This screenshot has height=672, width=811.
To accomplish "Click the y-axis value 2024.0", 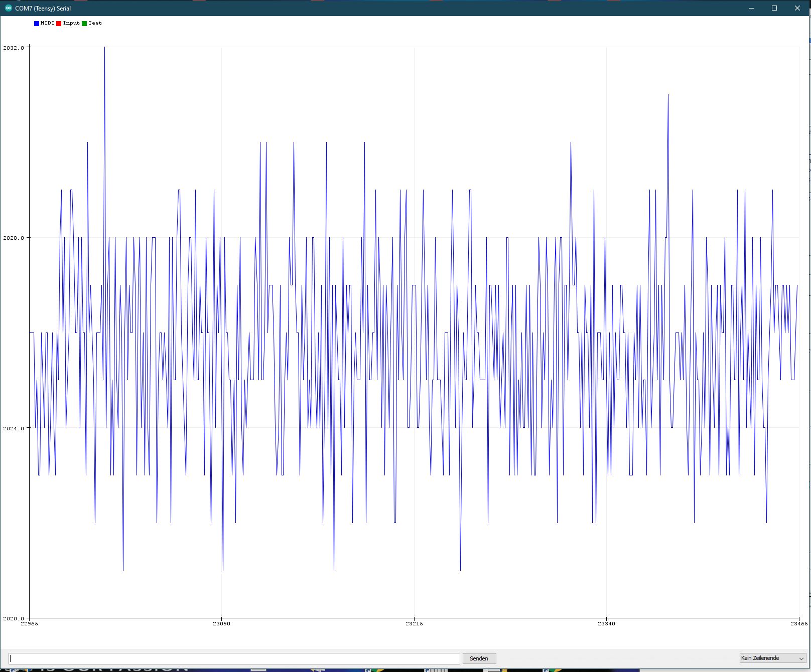I will pyautogui.click(x=14, y=428).
